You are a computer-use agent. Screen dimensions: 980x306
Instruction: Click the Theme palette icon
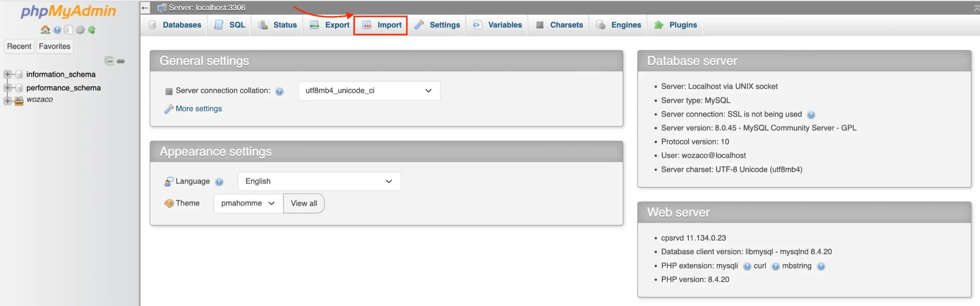point(169,203)
